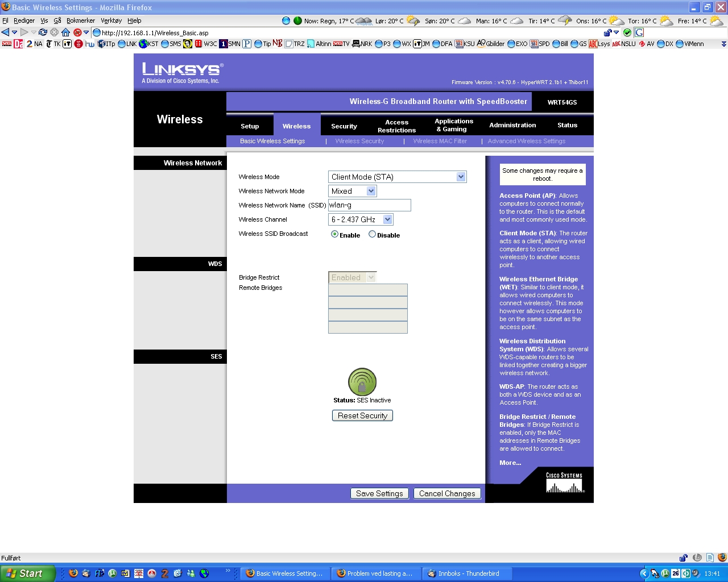Open the ViMenn bookmark

point(689,44)
